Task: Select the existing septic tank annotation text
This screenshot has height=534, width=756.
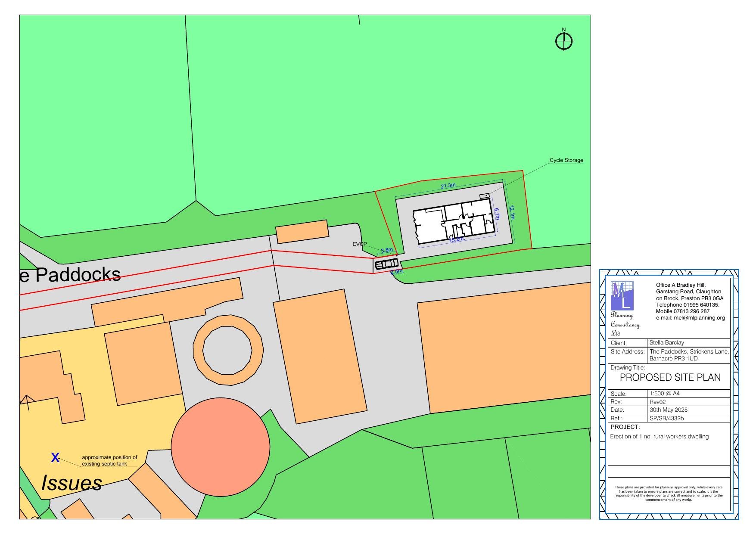Action: (109, 461)
